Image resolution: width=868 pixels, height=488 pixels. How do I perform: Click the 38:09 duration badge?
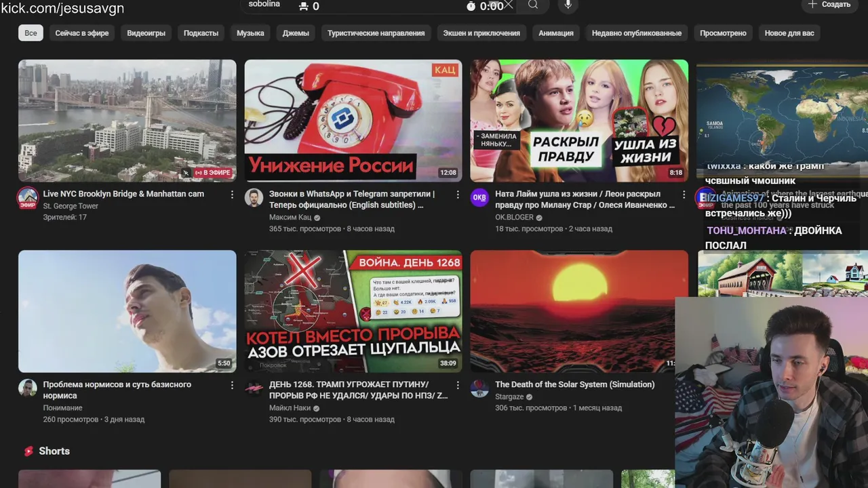(x=448, y=363)
